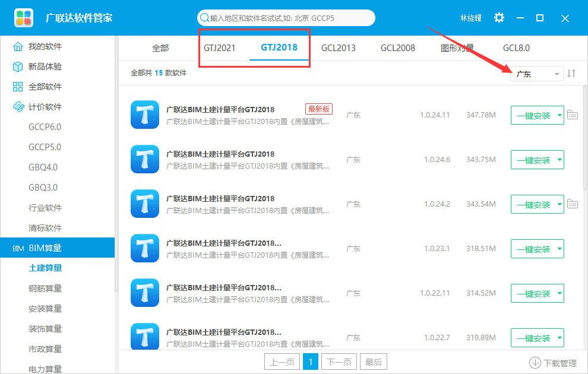Open the 图形对量 tab
588x374 pixels.
(x=457, y=48)
